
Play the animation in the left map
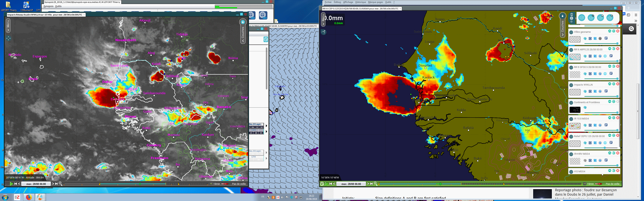[11, 184]
